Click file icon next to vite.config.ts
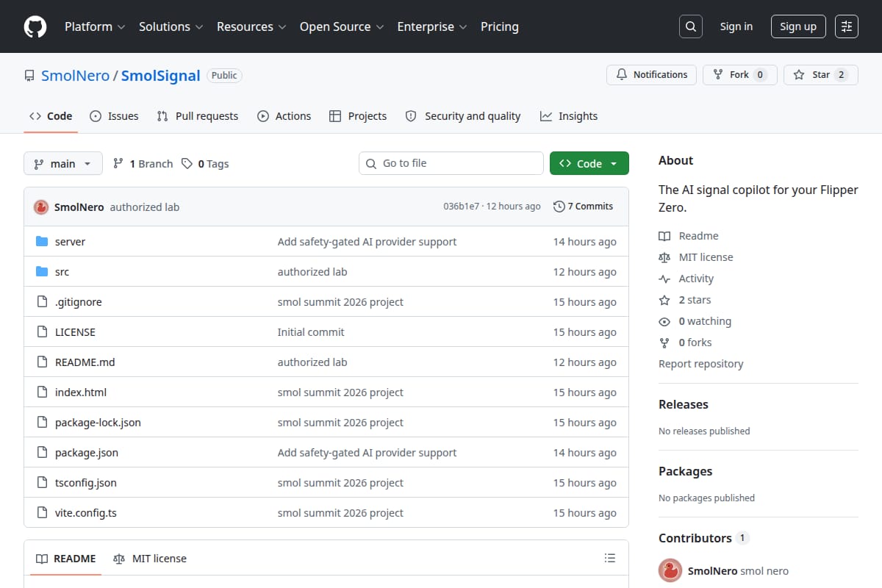This screenshot has width=882, height=588. (x=42, y=513)
